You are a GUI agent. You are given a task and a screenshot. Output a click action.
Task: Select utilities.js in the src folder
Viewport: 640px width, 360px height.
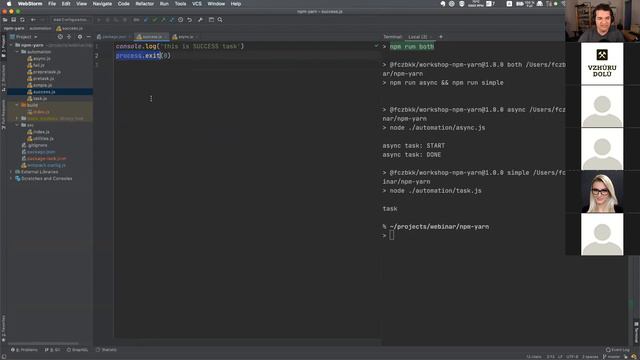43,138
